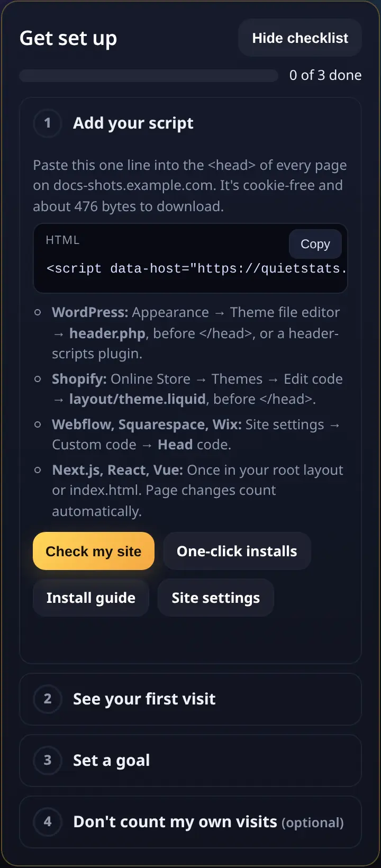Go to Site settings
Viewport: 381px width, 868px height.
pyautogui.click(x=216, y=598)
